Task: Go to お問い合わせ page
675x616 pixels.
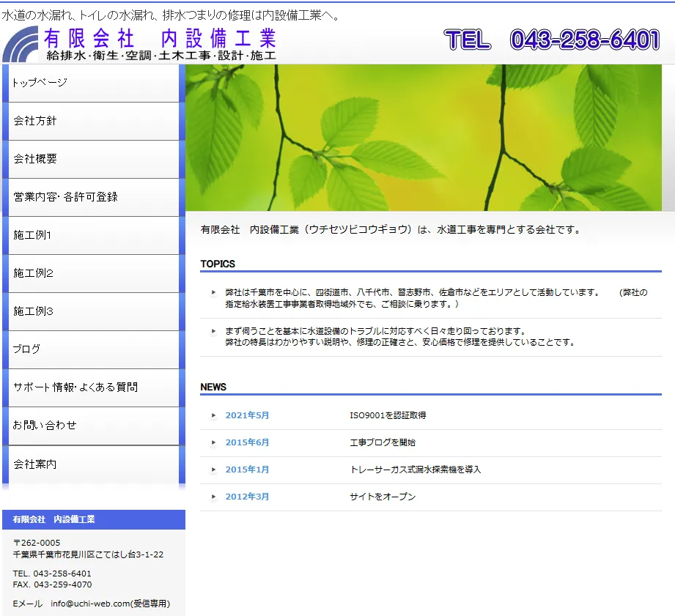Action: point(93,426)
